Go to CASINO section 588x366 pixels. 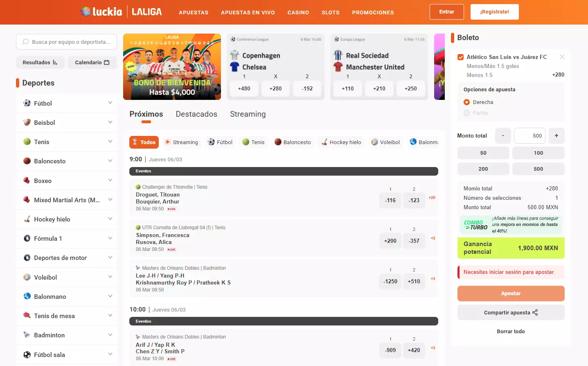[x=298, y=13]
